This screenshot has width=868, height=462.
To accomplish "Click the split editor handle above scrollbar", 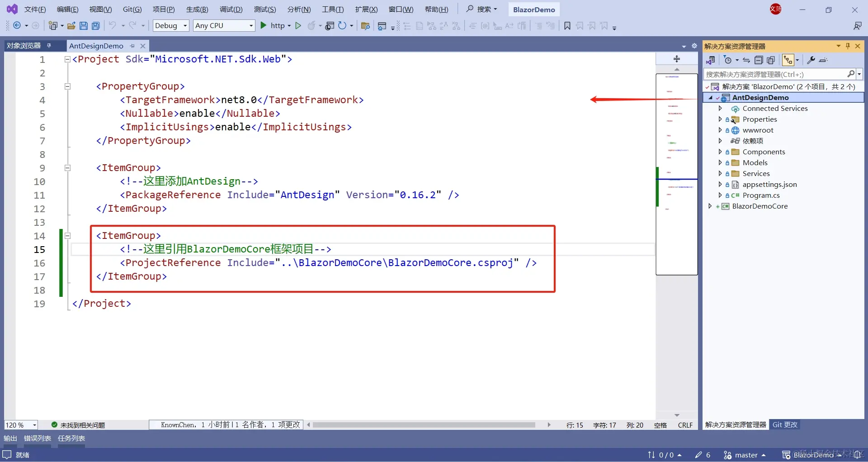I will point(677,59).
